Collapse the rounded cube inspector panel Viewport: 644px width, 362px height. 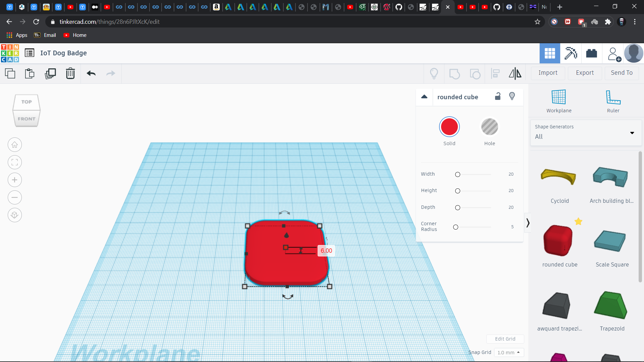424,97
